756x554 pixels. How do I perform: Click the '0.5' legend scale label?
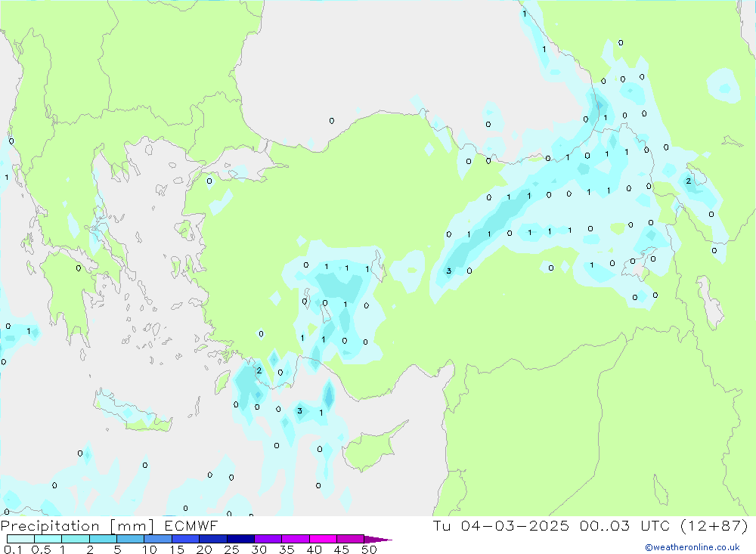point(41,549)
